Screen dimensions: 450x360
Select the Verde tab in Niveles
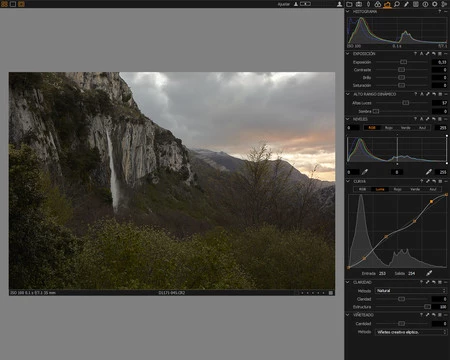405,128
